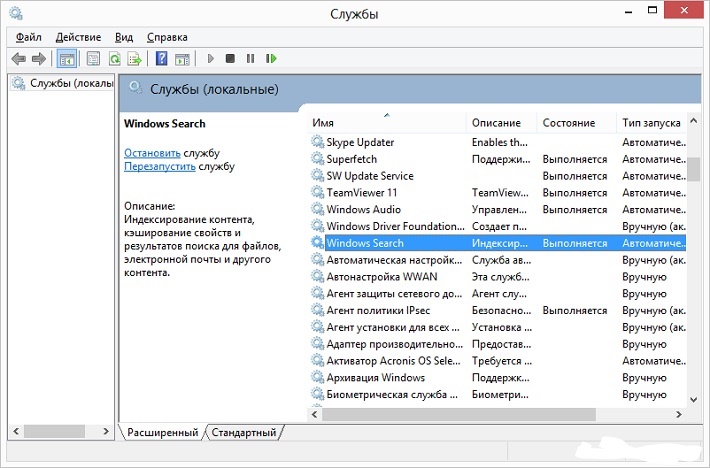Click the Restart service icon

coord(271,58)
